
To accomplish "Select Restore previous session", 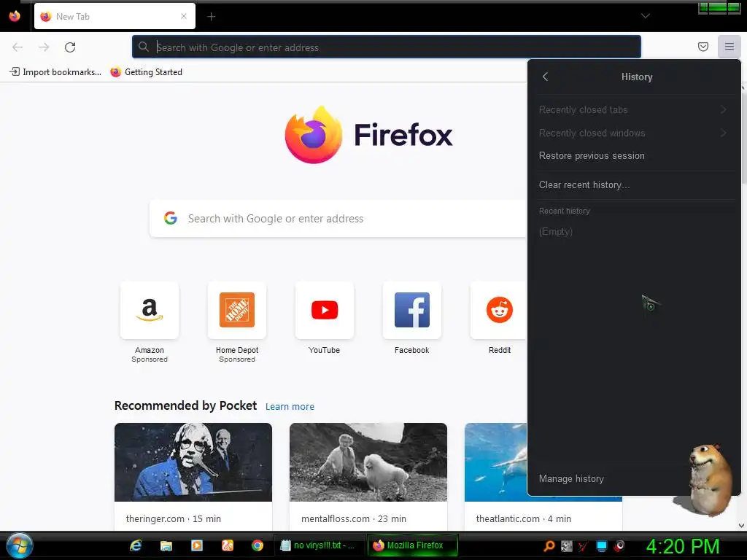I will coord(634,156).
